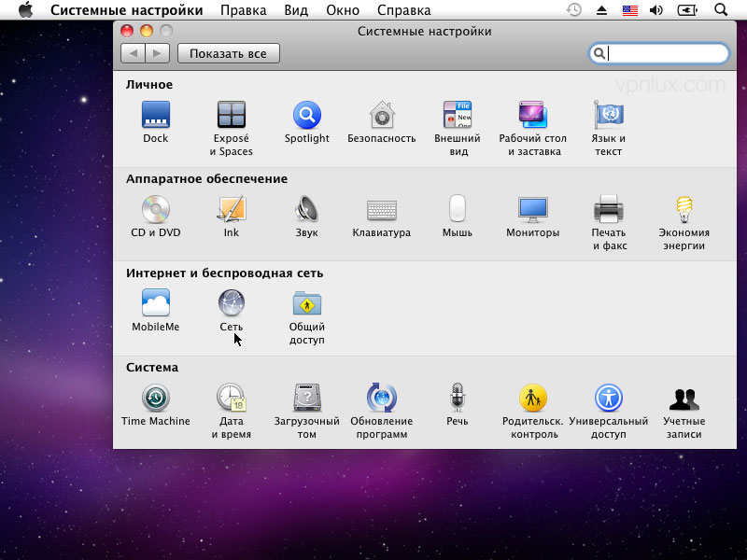Open Spotlight search in menu bar

(721, 9)
